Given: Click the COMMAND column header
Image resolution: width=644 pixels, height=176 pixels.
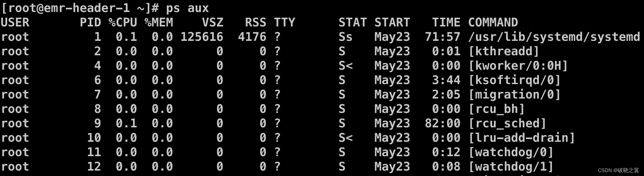Looking at the screenshot, I should pos(493,23).
